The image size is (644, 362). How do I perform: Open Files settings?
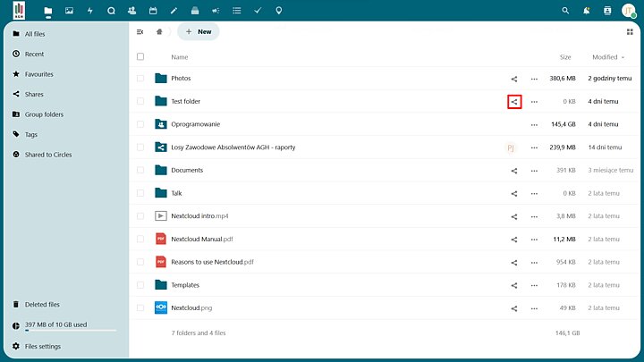pyautogui.click(x=43, y=346)
